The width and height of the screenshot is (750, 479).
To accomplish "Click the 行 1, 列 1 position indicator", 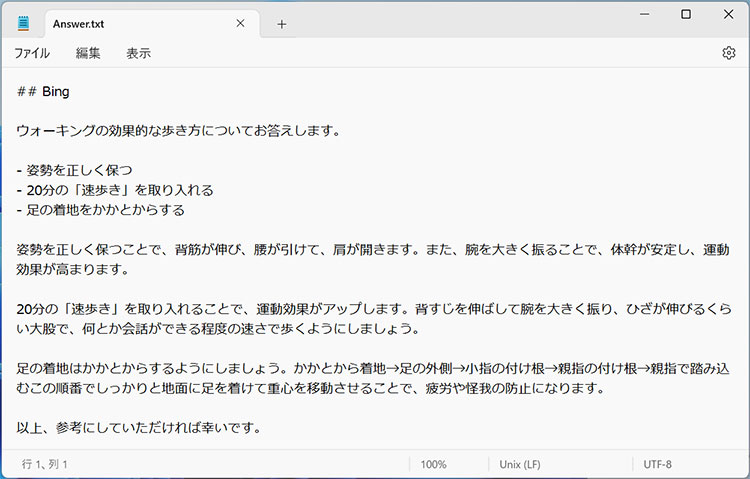I will coord(45,465).
